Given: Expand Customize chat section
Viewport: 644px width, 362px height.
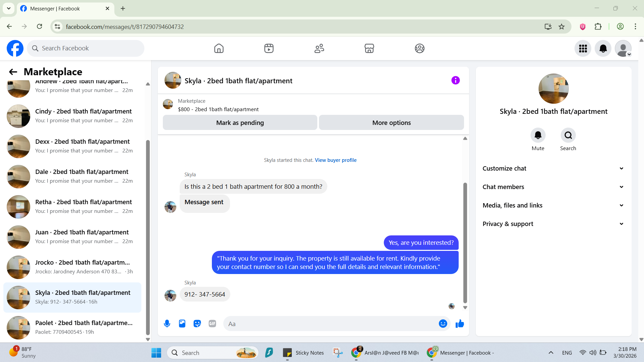Looking at the screenshot, I should (x=553, y=169).
